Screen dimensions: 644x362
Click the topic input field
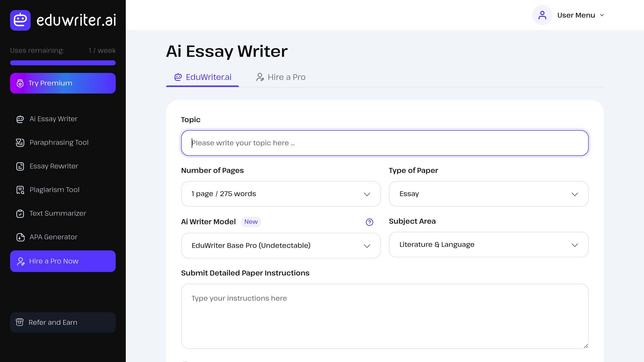[385, 143]
